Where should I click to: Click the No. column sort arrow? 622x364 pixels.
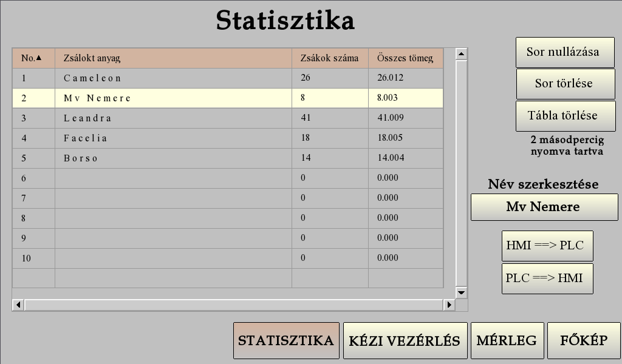[x=39, y=58]
